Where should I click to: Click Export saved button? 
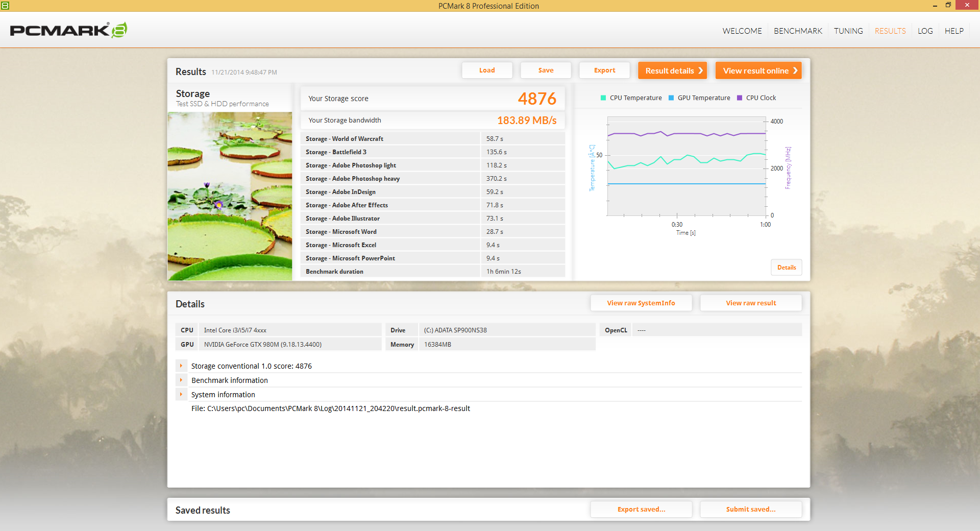[641, 509]
